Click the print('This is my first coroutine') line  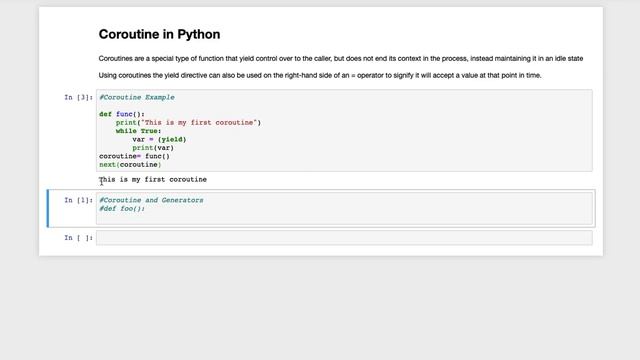point(188,122)
